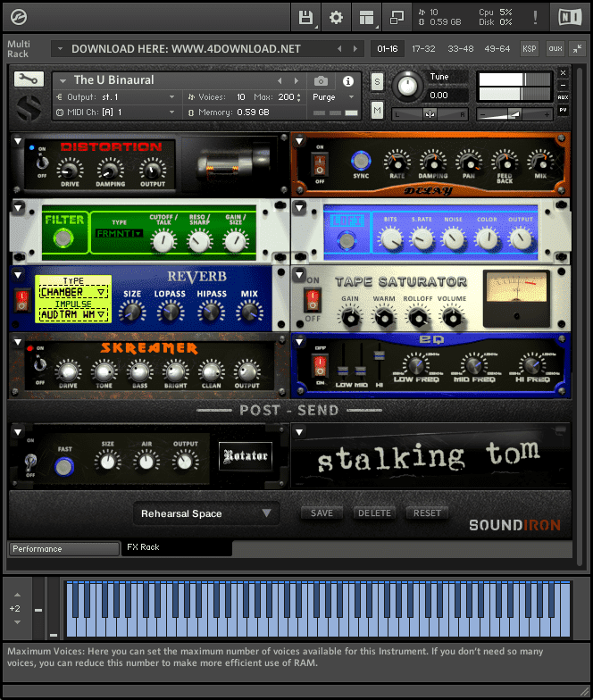
Task: Open the wrench edit instrument icon
Action: coord(29,79)
